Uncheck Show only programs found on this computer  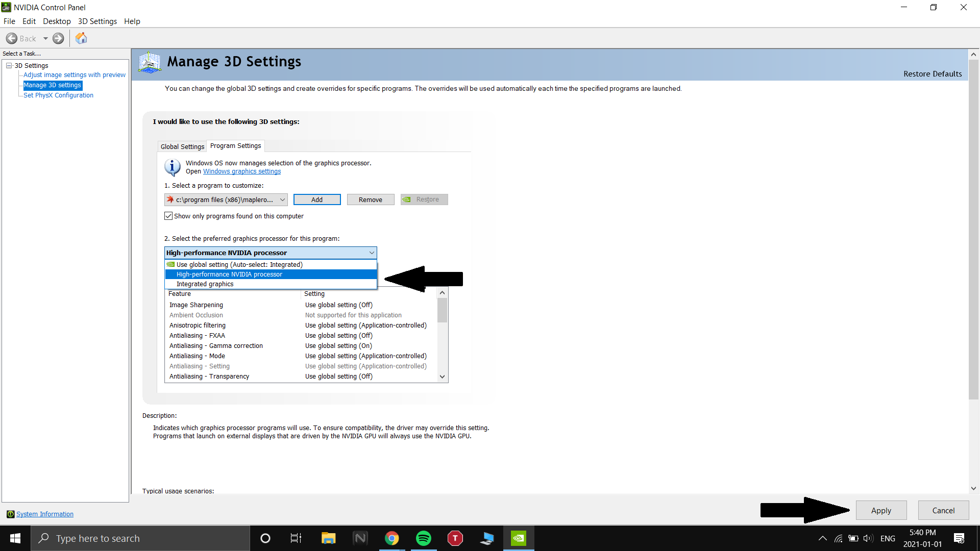click(x=168, y=216)
